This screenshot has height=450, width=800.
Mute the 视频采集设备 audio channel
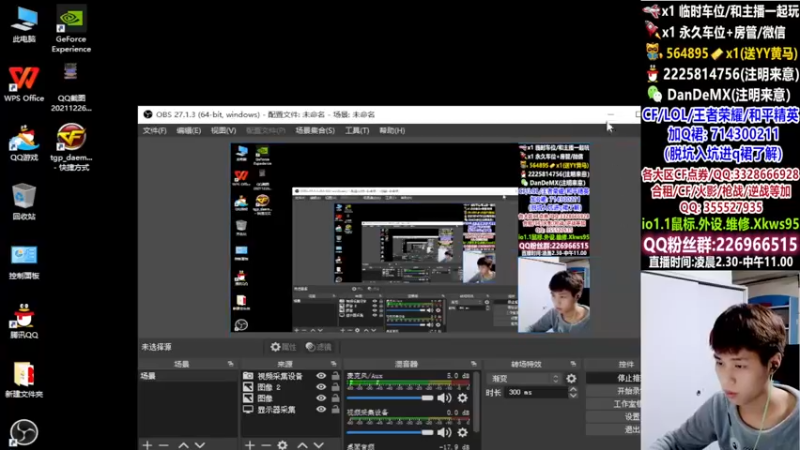(444, 432)
